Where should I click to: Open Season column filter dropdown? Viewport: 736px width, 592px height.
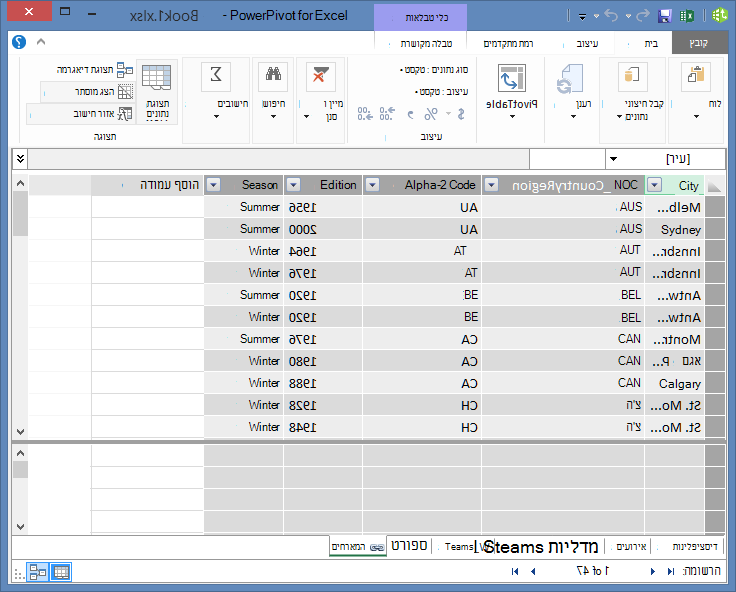pyautogui.click(x=214, y=185)
